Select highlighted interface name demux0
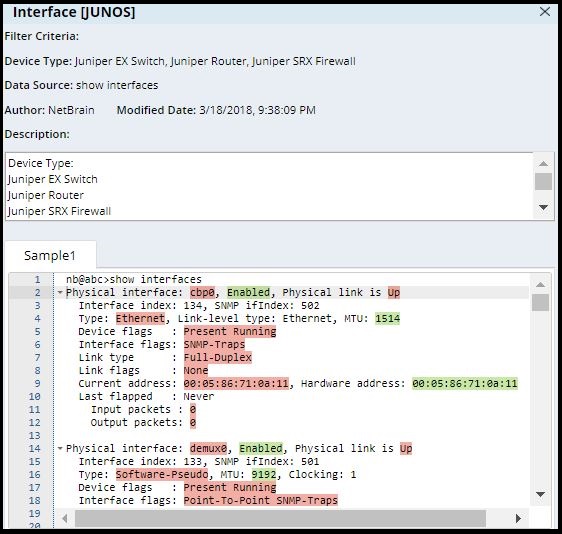 (209, 448)
